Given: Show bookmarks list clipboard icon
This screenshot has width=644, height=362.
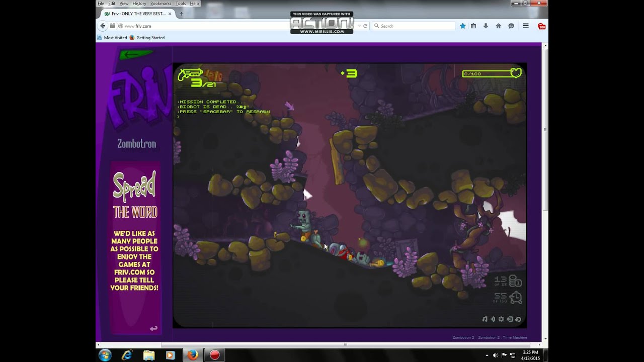Looking at the screenshot, I should click(x=473, y=26).
